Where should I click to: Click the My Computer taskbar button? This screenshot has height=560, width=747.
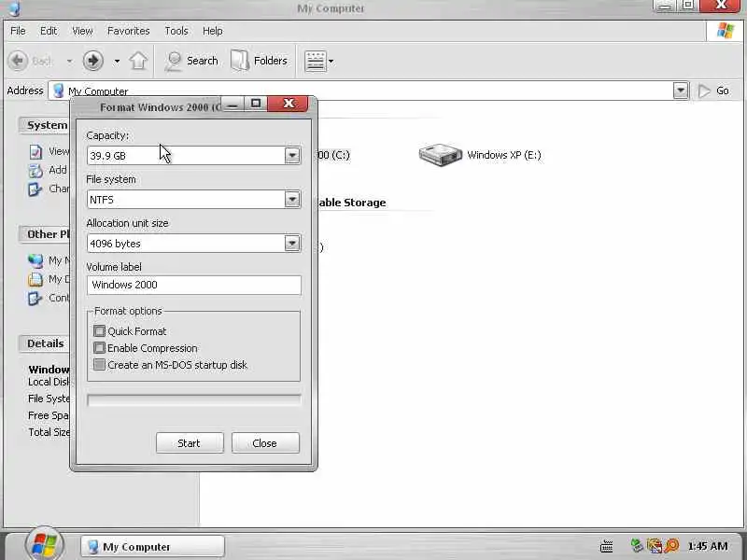[x=152, y=547]
